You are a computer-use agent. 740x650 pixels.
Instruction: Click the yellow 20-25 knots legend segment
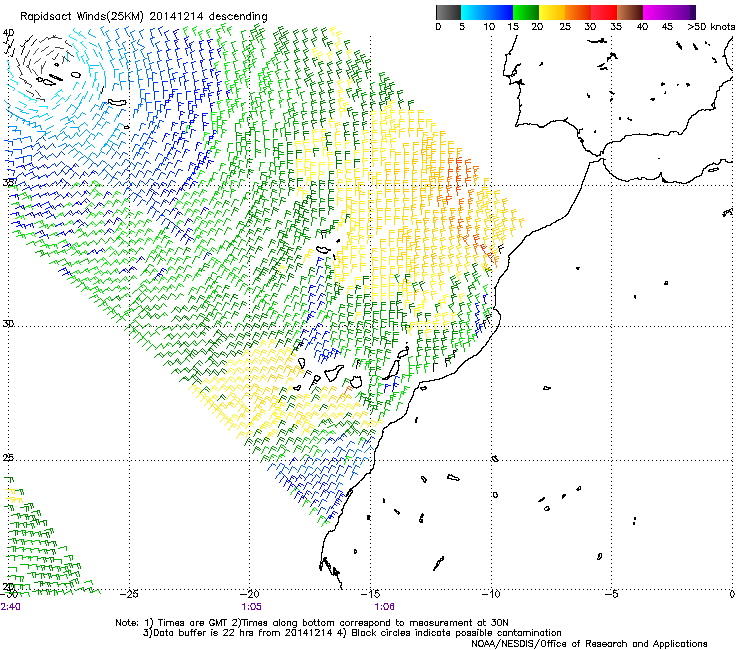point(552,12)
